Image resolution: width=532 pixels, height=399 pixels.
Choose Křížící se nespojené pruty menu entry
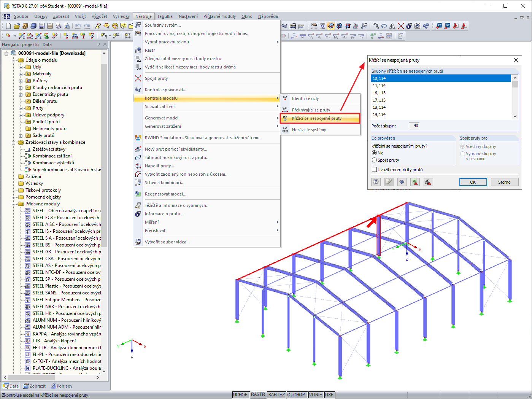point(320,118)
